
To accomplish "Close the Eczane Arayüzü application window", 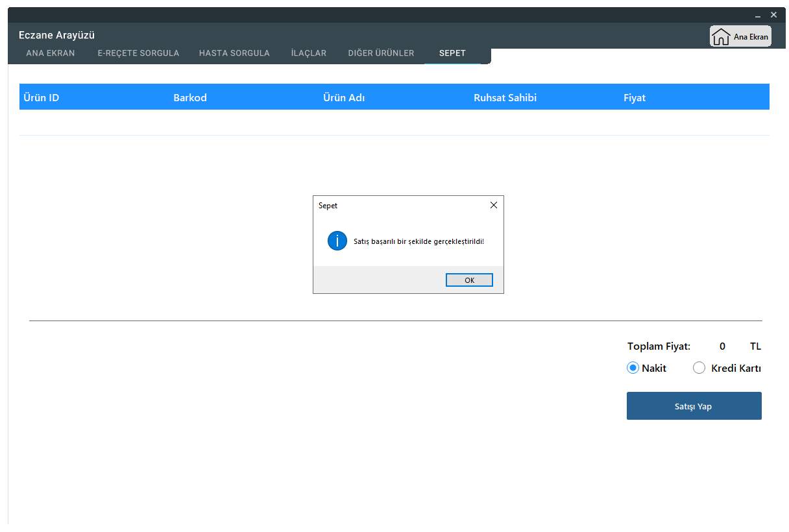I will tap(773, 15).
